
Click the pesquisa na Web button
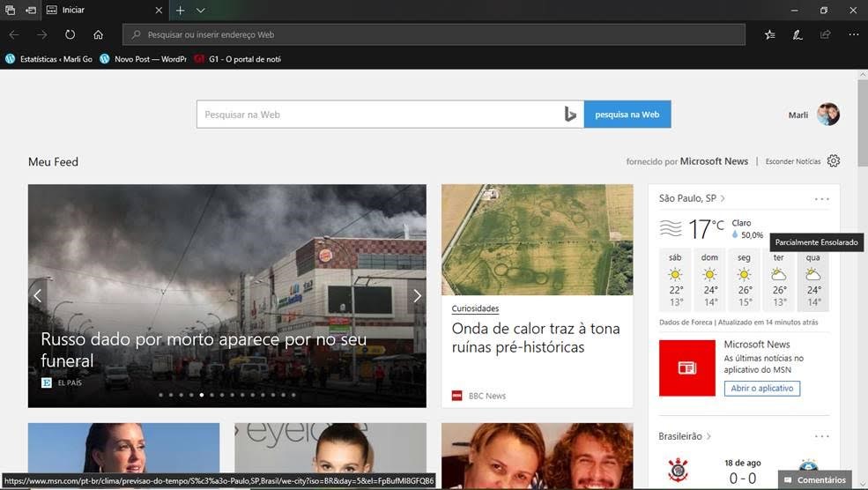point(627,115)
